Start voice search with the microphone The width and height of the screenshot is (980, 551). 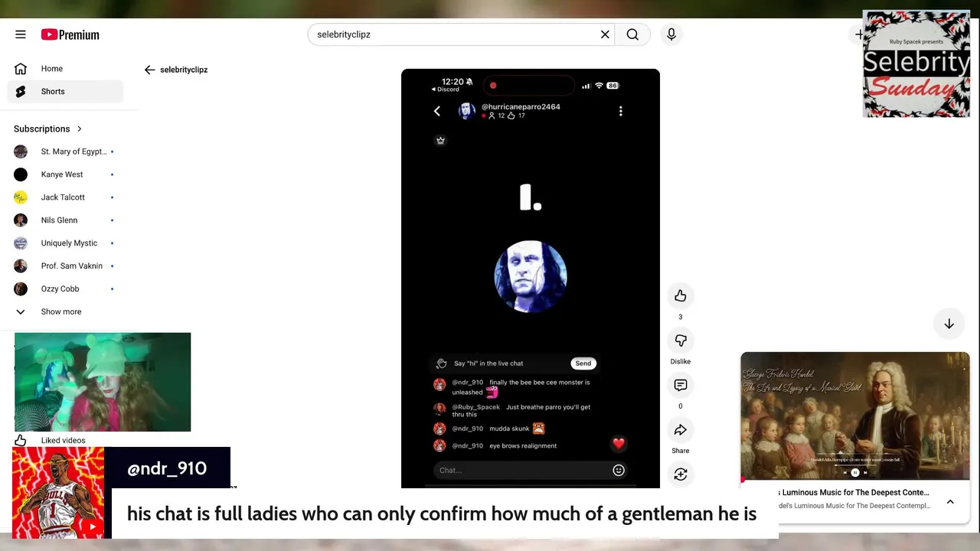click(x=671, y=34)
